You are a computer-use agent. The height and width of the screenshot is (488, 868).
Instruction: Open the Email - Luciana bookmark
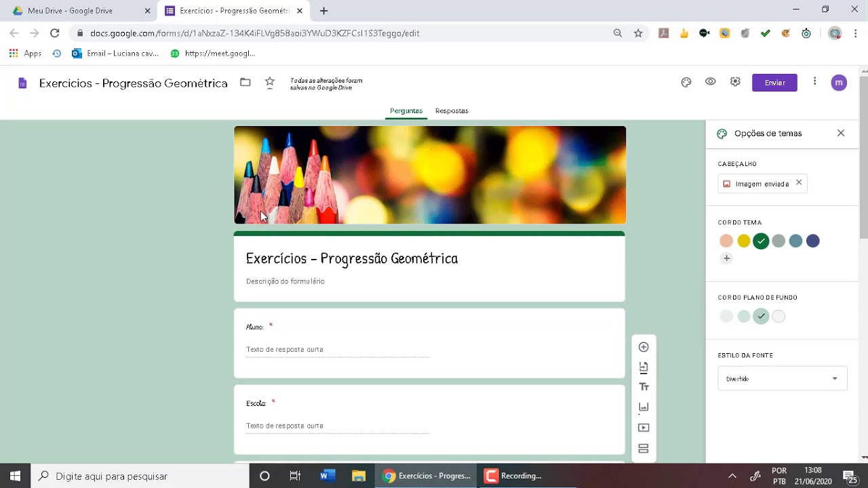115,54
